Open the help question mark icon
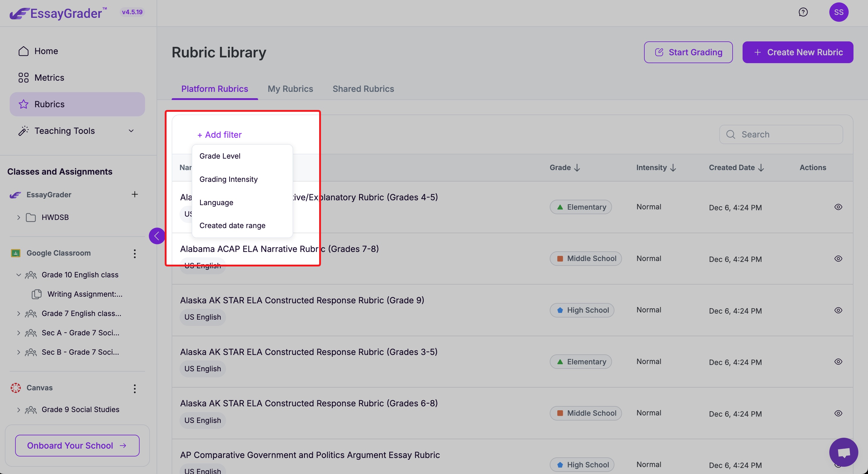The height and width of the screenshot is (474, 868). pos(803,12)
